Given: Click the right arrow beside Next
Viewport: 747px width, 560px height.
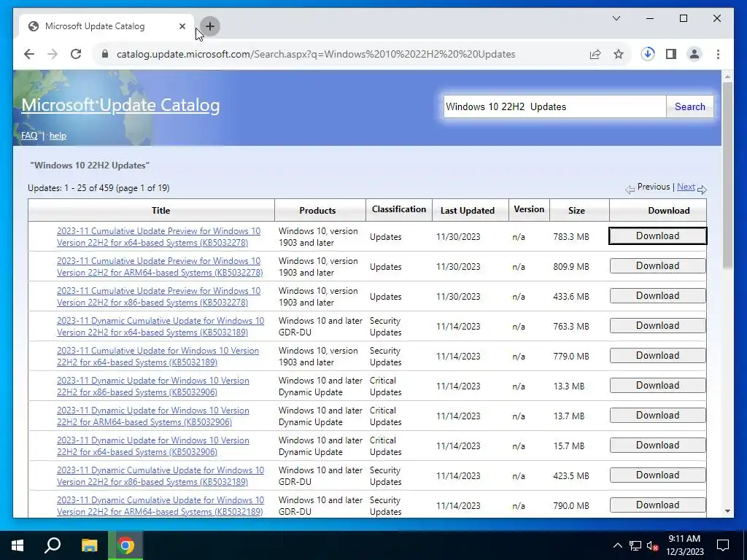Looking at the screenshot, I should [702, 190].
